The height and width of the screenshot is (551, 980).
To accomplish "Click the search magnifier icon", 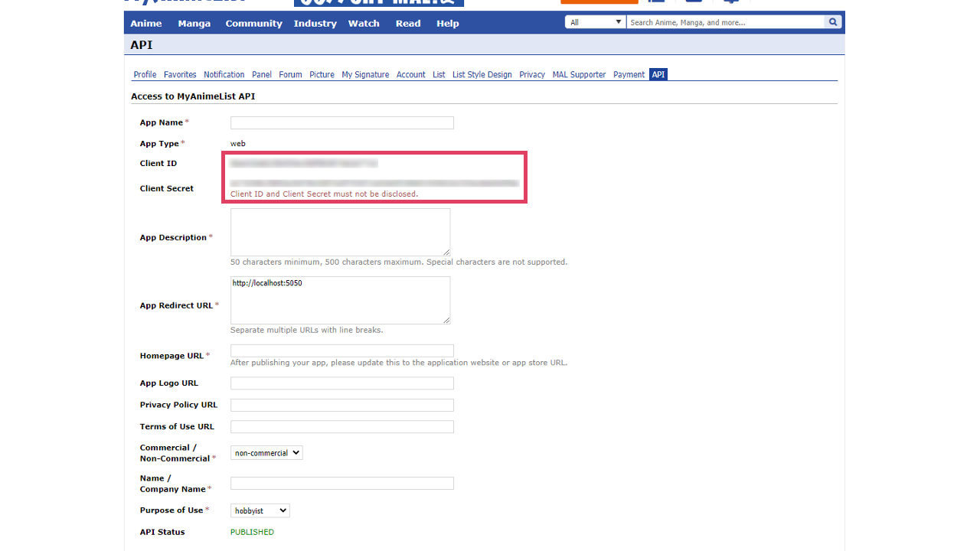I will (833, 22).
